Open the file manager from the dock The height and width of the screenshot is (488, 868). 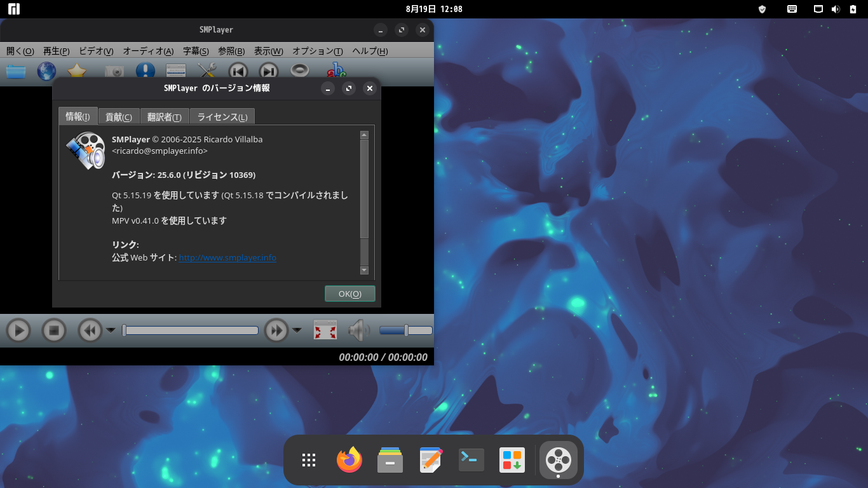pos(390,460)
